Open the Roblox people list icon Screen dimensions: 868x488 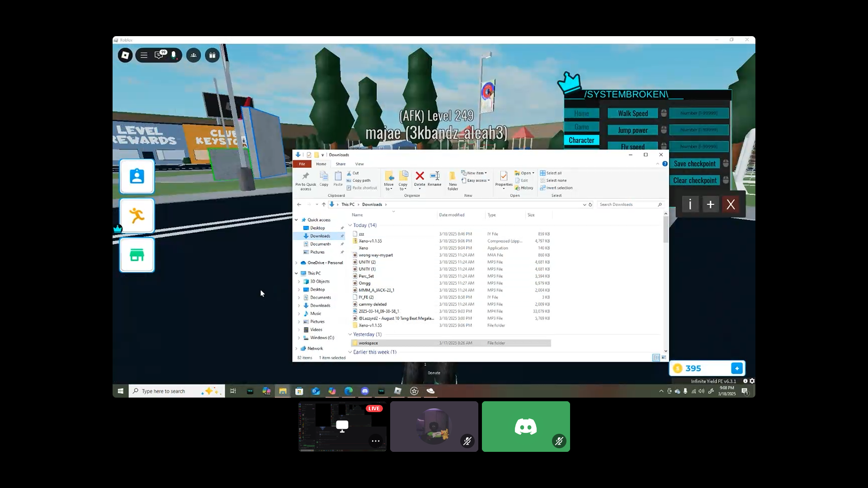pos(193,55)
